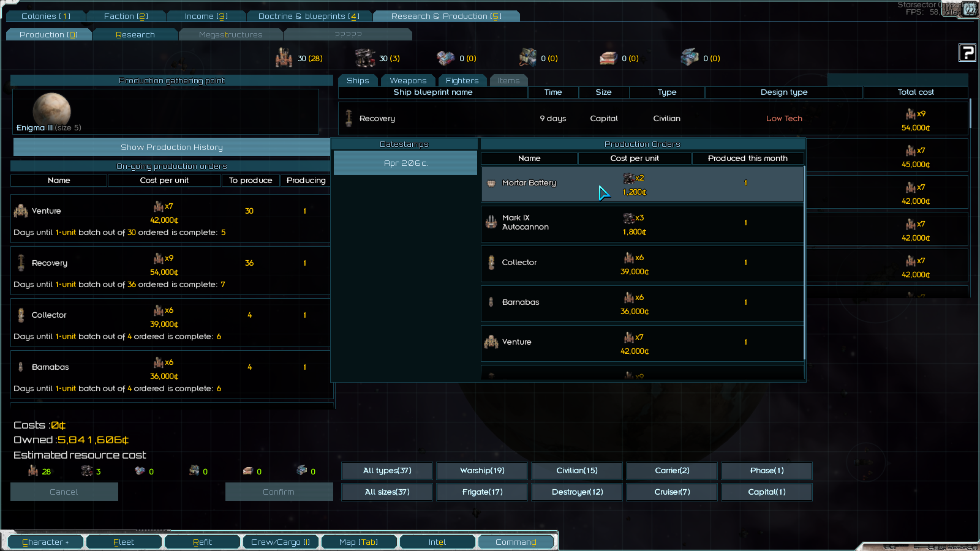
Task: Click the Barnabas ship icon in on-going orders
Action: click(x=21, y=367)
